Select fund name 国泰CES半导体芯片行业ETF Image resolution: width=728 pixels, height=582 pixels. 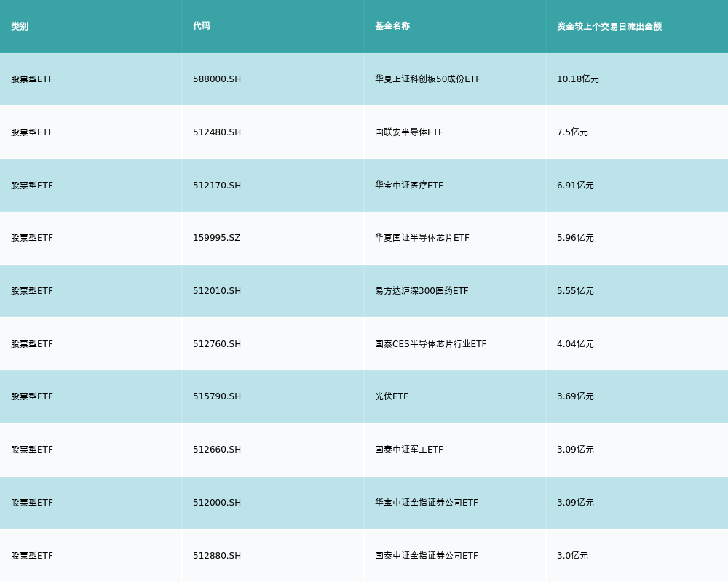pyautogui.click(x=431, y=344)
